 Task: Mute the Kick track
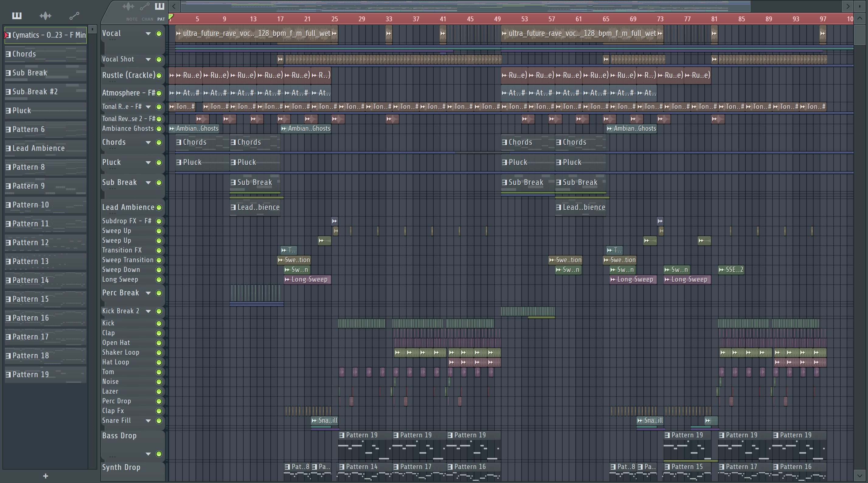click(x=159, y=323)
